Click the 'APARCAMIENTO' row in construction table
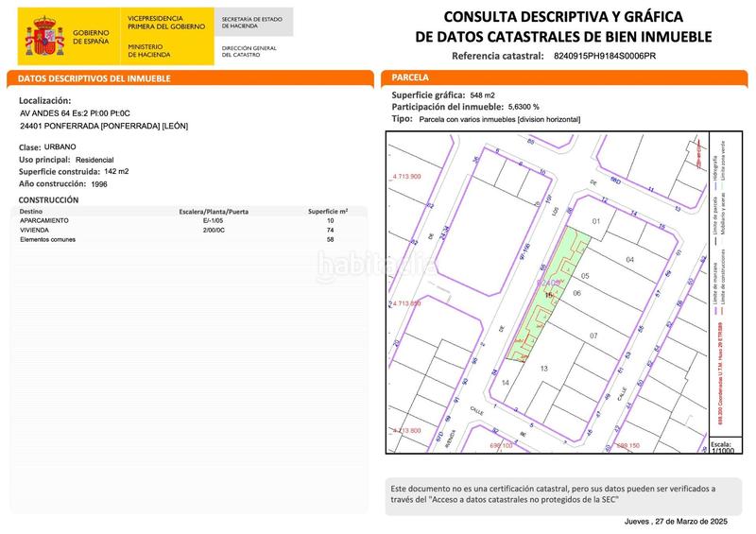756x534 pixels. (x=188, y=220)
